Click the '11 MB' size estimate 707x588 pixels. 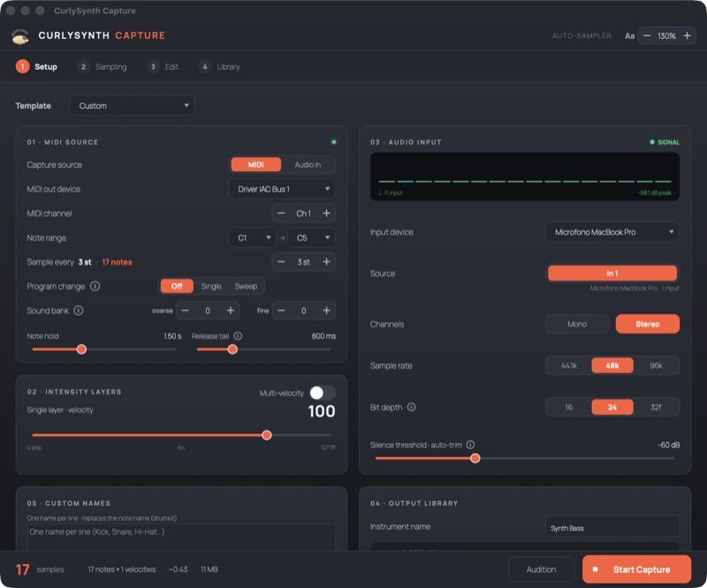click(209, 569)
